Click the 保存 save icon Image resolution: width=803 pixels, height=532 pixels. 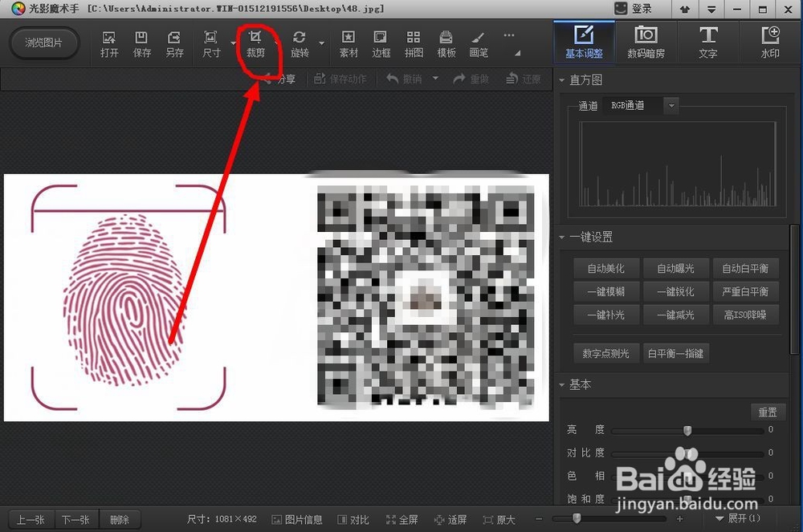[x=142, y=44]
